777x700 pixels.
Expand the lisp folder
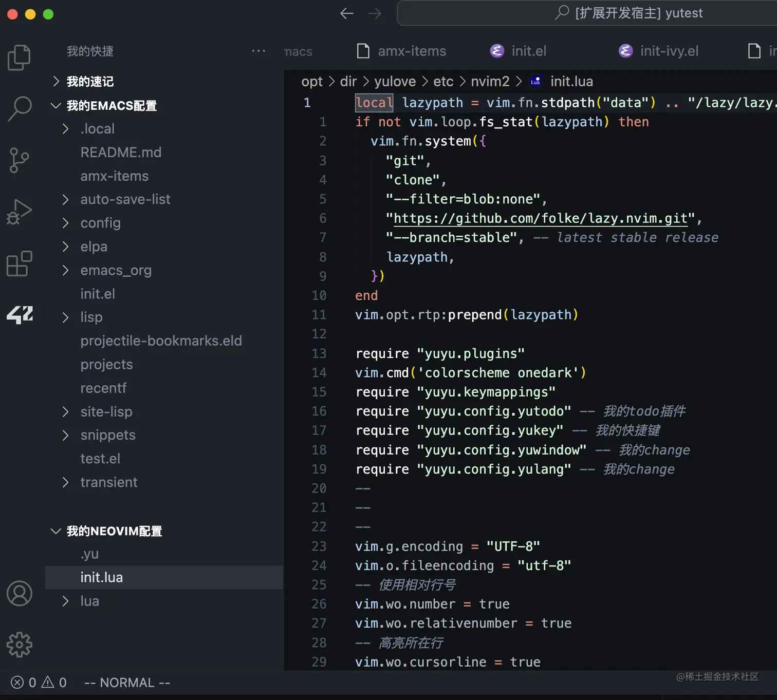click(65, 317)
